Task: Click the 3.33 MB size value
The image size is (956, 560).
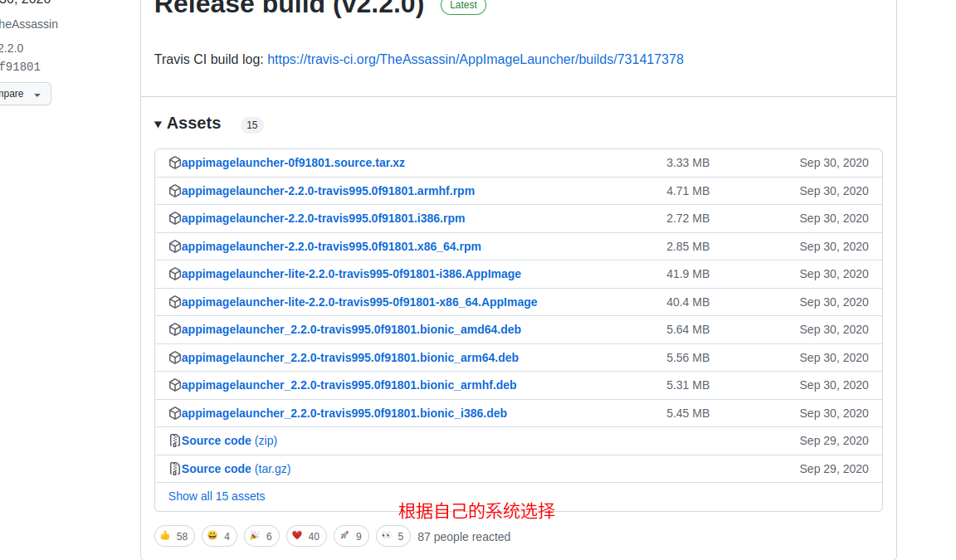Action: 688,163
